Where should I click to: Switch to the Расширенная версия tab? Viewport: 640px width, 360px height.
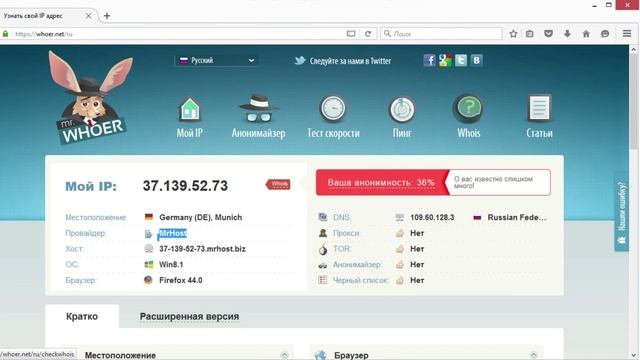(189, 316)
